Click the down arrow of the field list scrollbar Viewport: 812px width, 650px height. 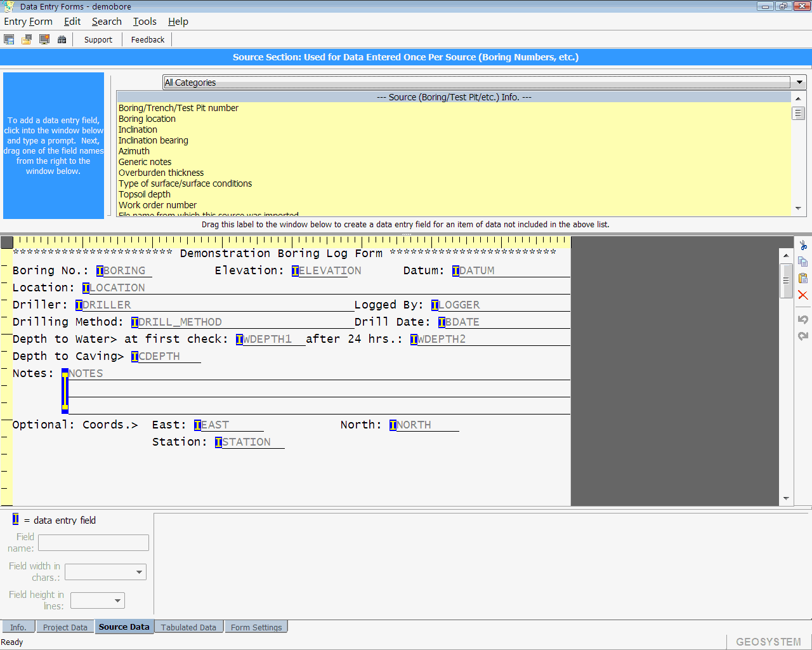click(798, 208)
